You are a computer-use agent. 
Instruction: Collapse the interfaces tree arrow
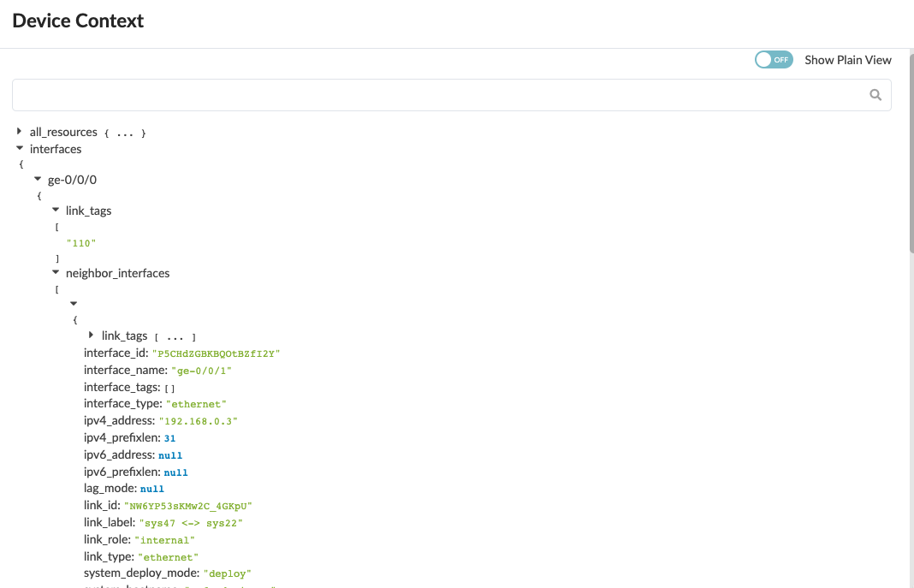(x=20, y=148)
